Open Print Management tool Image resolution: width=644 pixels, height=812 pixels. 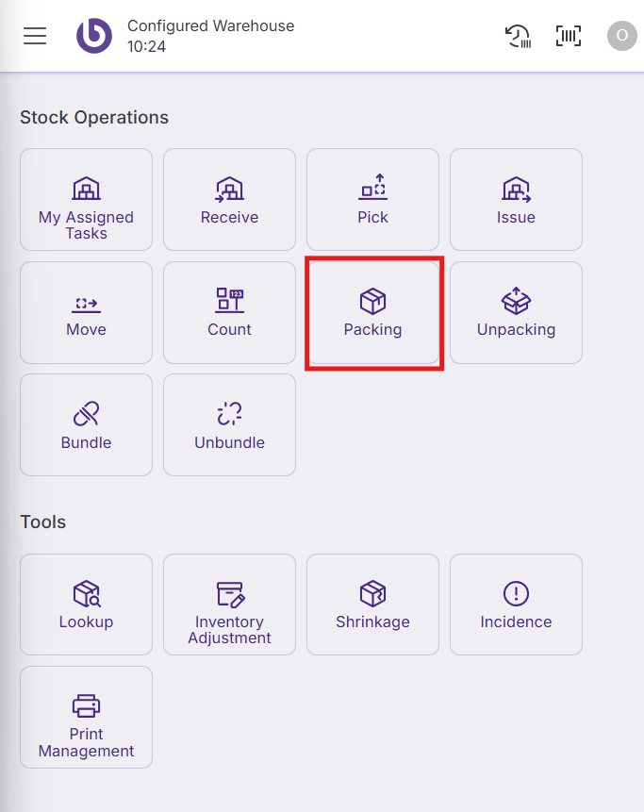86,717
